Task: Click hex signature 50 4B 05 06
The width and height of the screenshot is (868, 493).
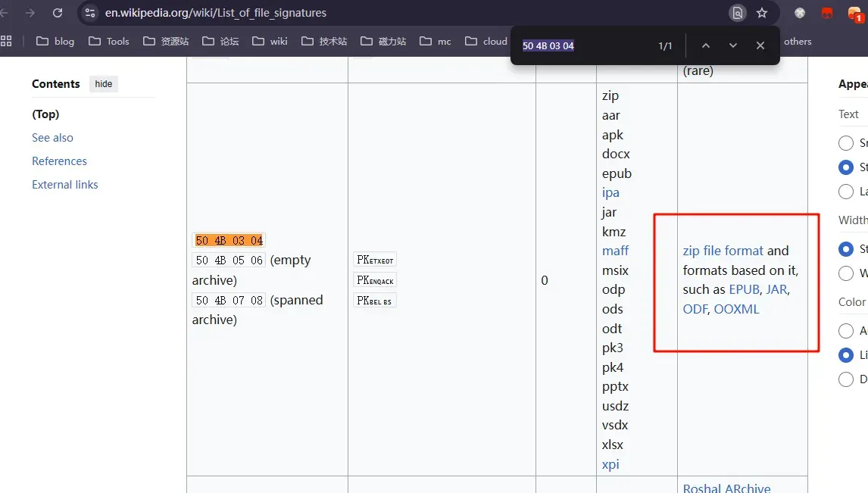Action: [x=229, y=260]
